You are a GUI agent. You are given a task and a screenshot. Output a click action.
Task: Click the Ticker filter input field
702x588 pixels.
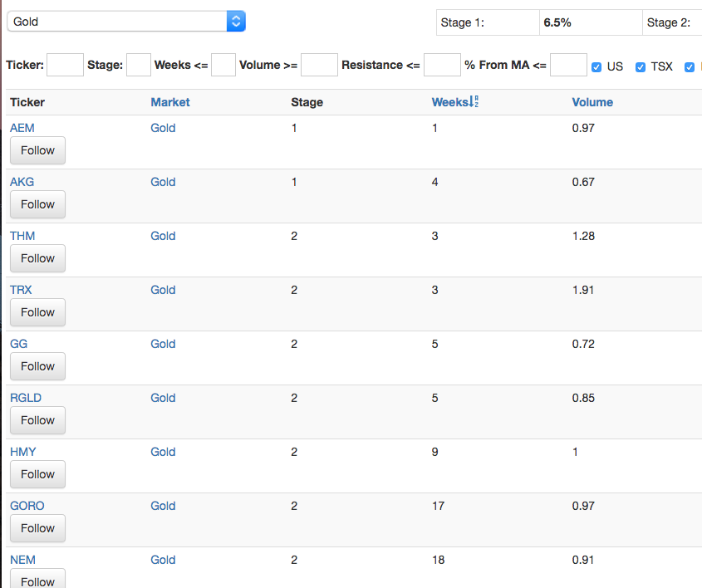point(65,65)
